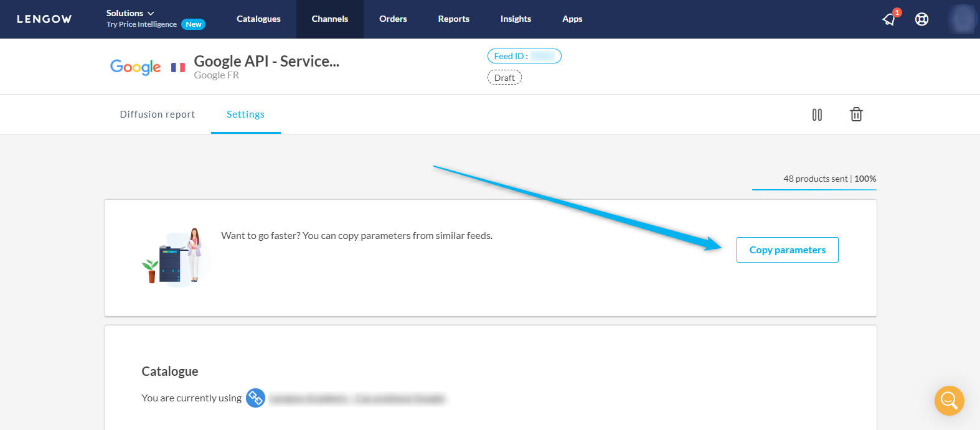
Task: Click the French flag icon
Action: coord(178,67)
